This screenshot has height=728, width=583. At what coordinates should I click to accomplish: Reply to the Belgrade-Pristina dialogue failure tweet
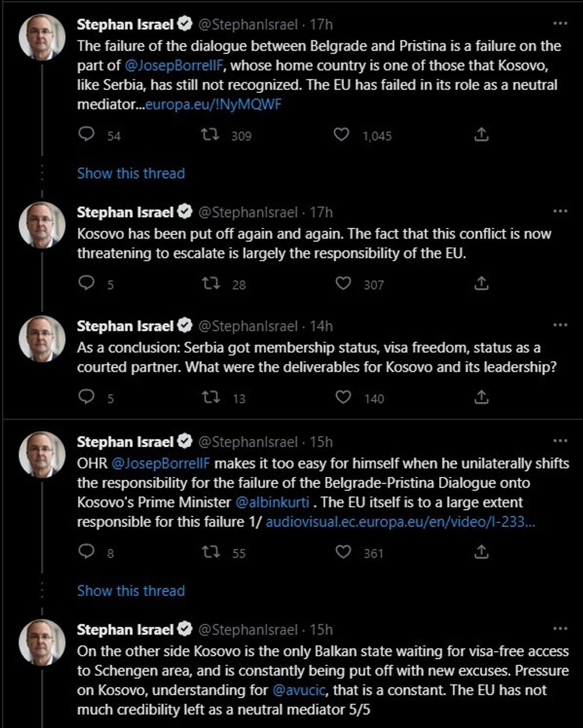(87, 135)
